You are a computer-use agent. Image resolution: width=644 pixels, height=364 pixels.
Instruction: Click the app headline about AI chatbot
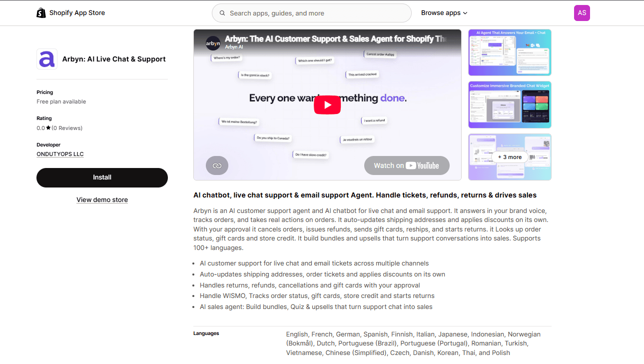click(x=365, y=195)
